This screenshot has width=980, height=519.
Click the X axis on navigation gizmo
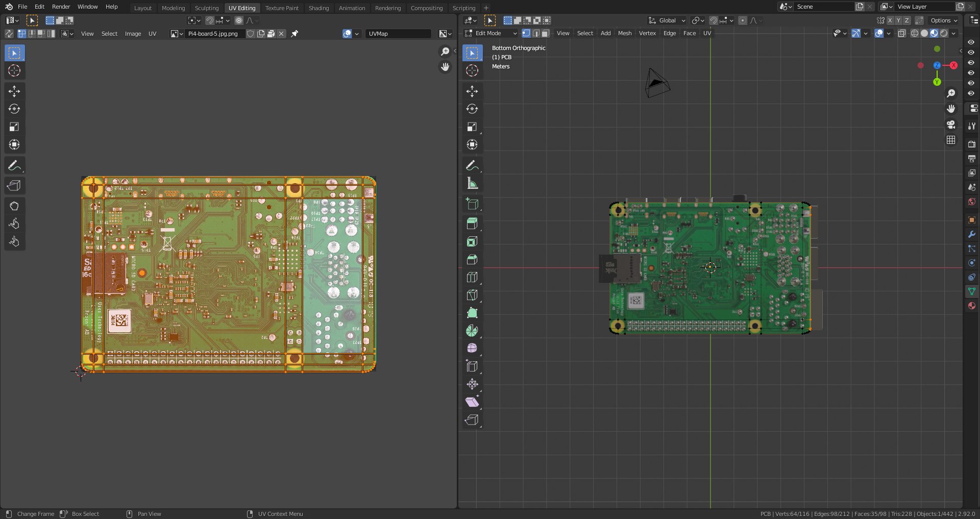tap(953, 65)
